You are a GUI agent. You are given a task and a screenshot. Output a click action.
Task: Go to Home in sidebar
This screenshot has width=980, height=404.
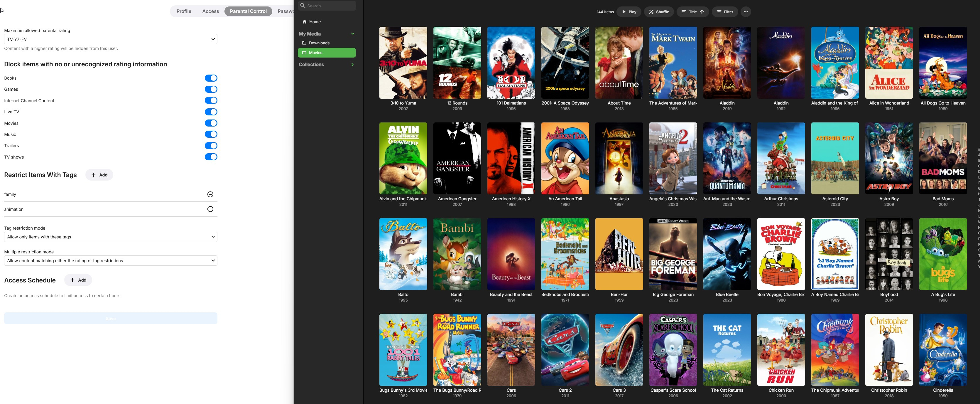(x=314, y=22)
